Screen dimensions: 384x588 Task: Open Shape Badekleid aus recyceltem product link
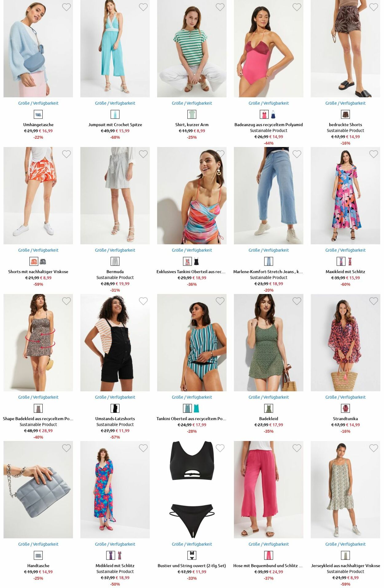(38, 419)
